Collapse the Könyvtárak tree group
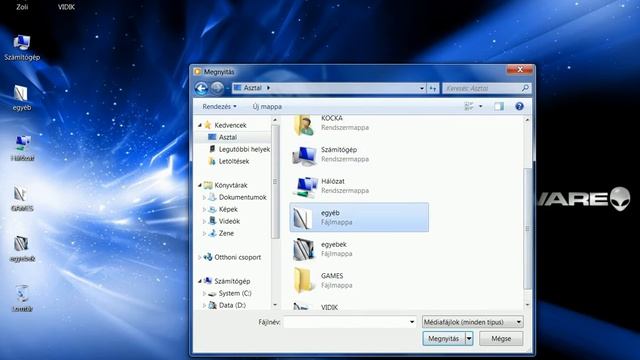Viewport: 640px width, 360px height. pyautogui.click(x=200, y=185)
